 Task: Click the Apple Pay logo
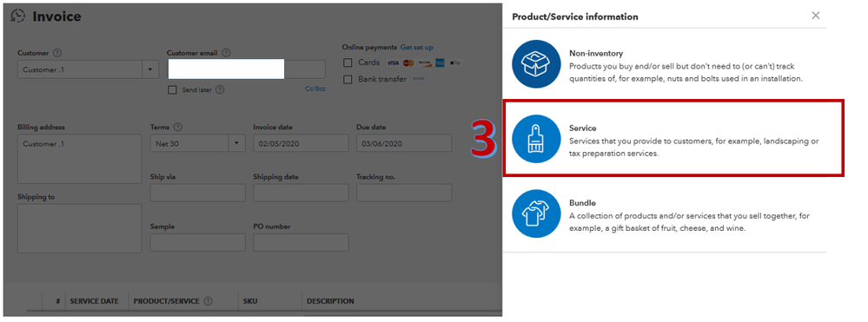coord(455,63)
